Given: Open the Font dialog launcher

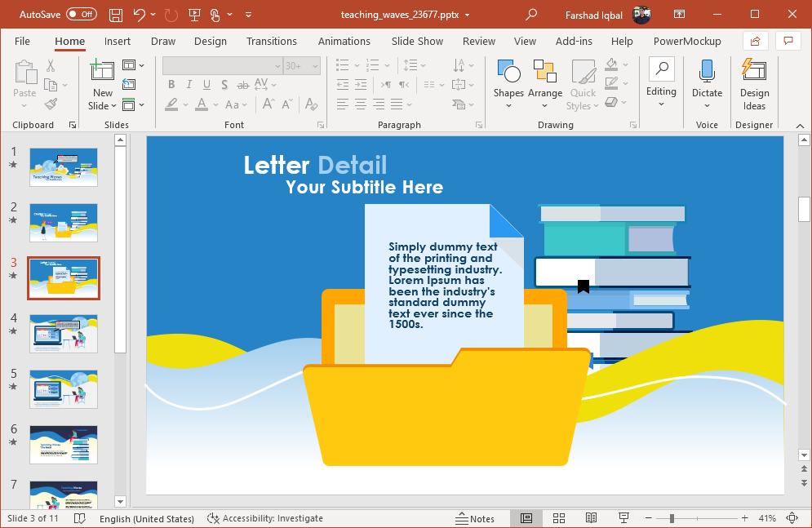Looking at the screenshot, I should coord(321,125).
